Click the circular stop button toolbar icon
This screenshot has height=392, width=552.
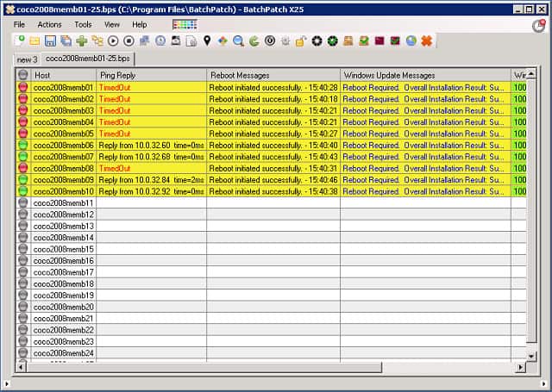[129, 41]
